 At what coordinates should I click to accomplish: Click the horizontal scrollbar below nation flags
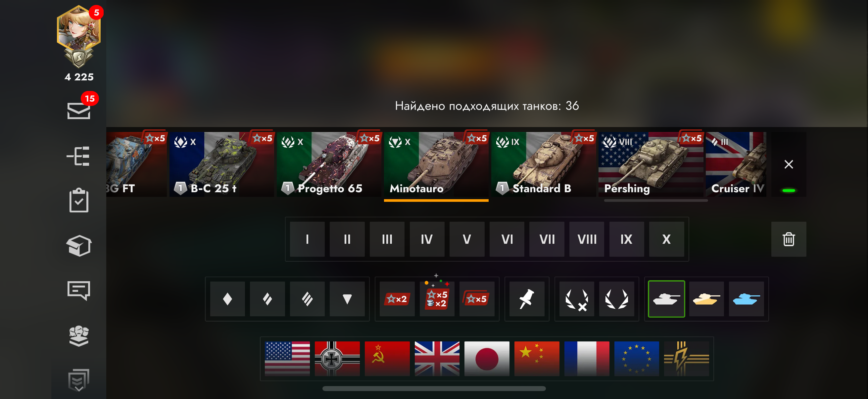click(x=434, y=388)
